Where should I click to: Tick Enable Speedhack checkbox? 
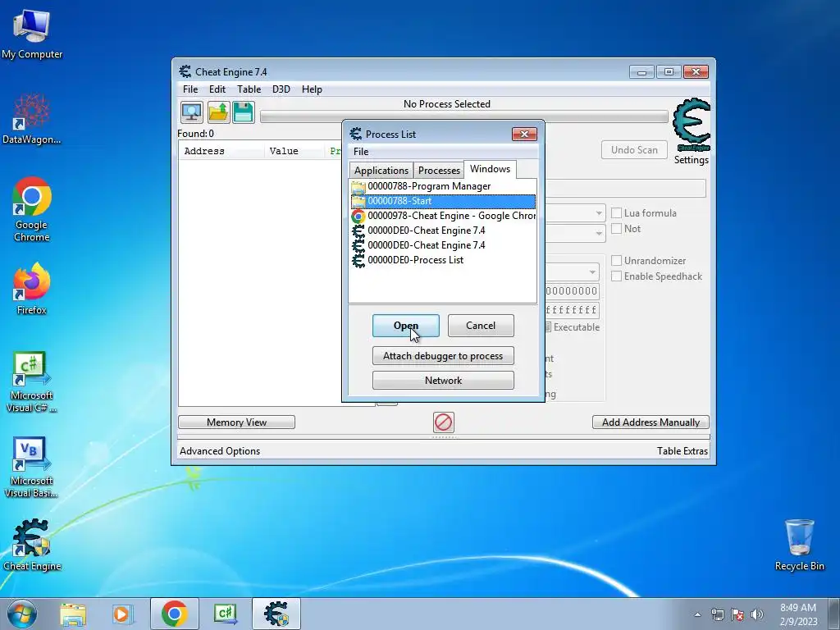coord(617,276)
